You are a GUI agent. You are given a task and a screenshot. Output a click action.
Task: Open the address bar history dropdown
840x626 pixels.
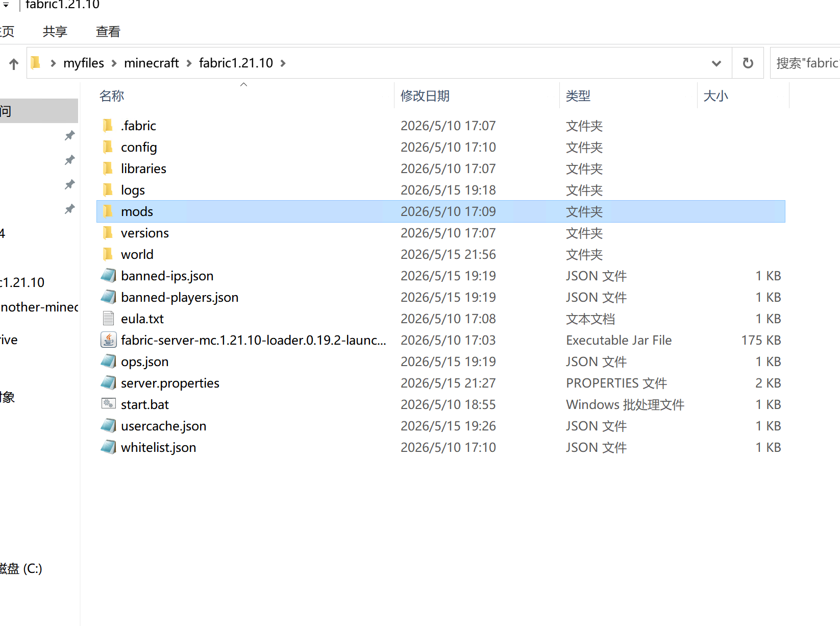click(717, 63)
